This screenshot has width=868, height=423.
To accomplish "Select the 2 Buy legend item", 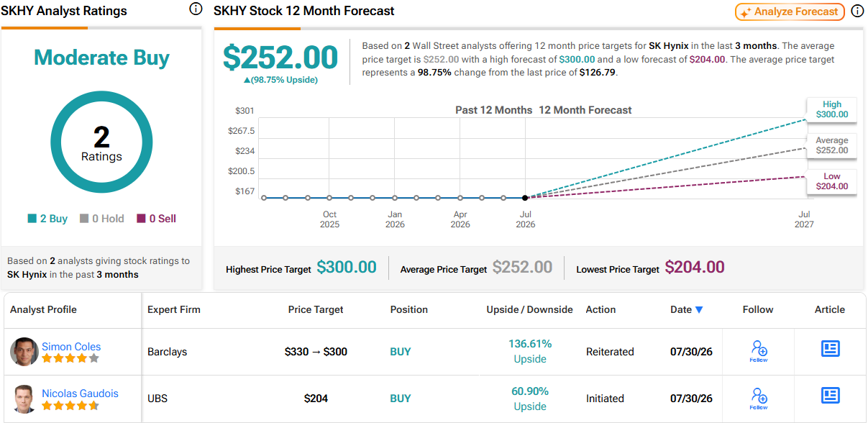I will point(47,219).
